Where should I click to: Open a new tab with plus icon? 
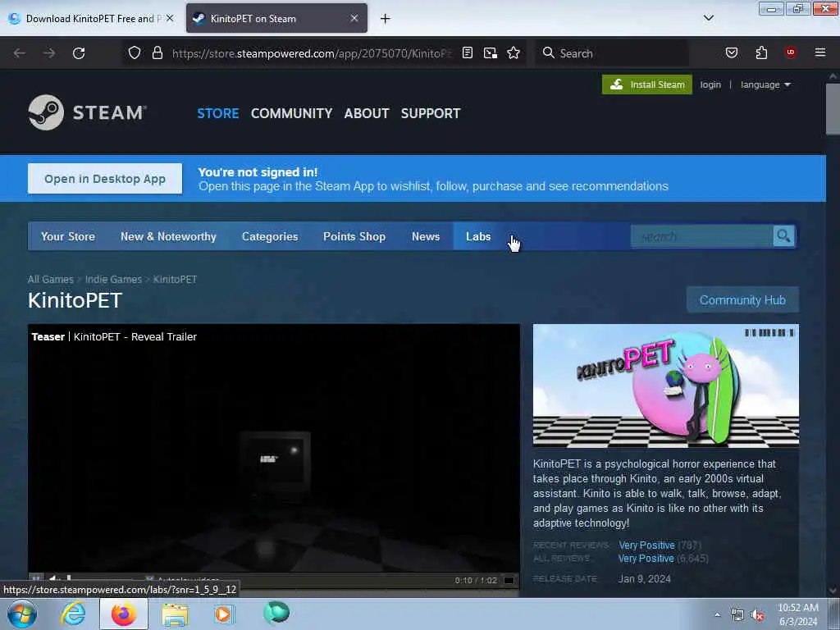(386, 19)
